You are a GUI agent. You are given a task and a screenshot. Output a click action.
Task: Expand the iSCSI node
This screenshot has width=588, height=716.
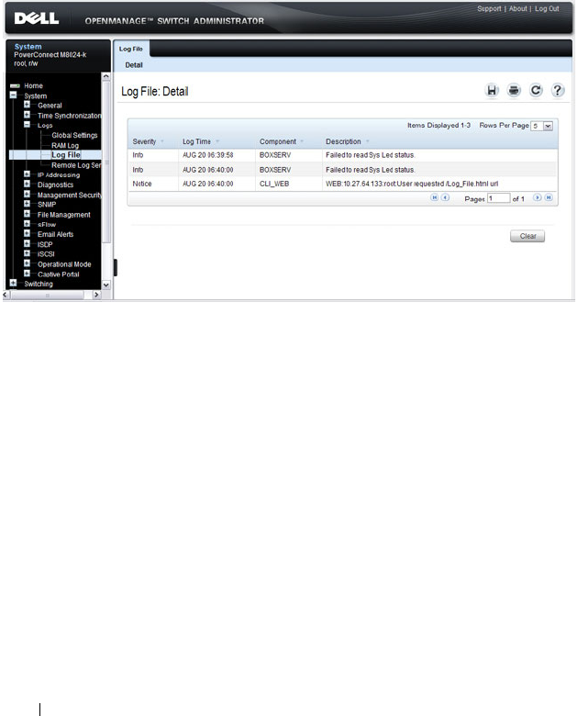point(27,253)
